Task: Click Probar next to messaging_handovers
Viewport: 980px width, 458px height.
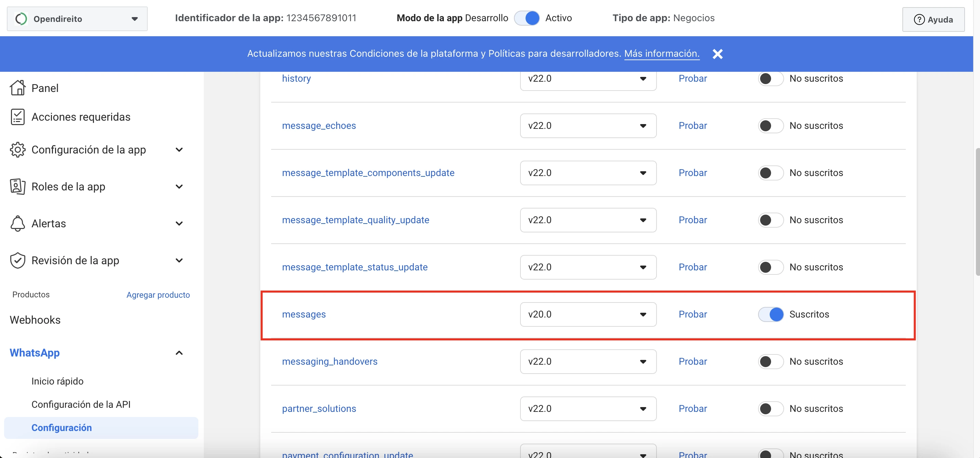Action: click(692, 361)
